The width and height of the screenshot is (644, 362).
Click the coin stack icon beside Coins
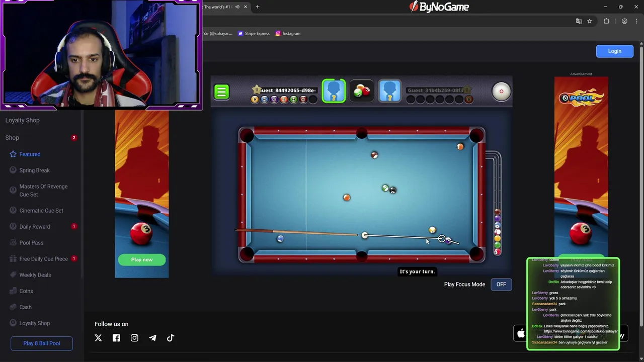(x=13, y=291)
